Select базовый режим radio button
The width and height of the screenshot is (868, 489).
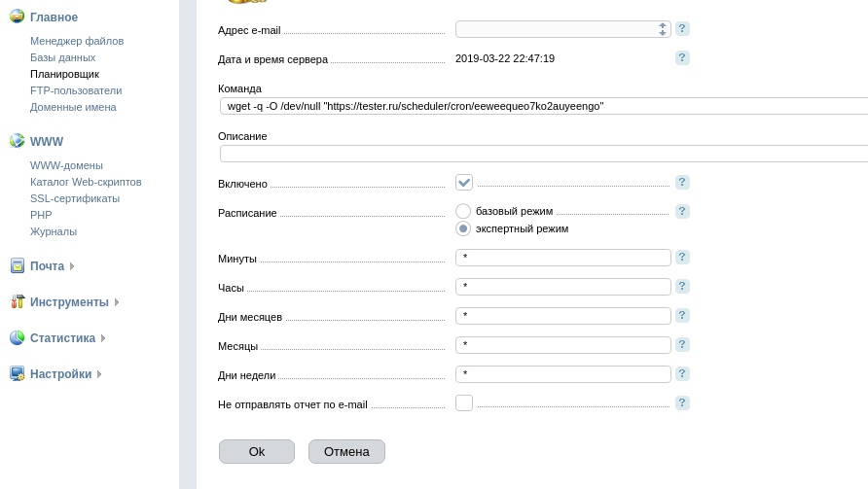point(463,211)
